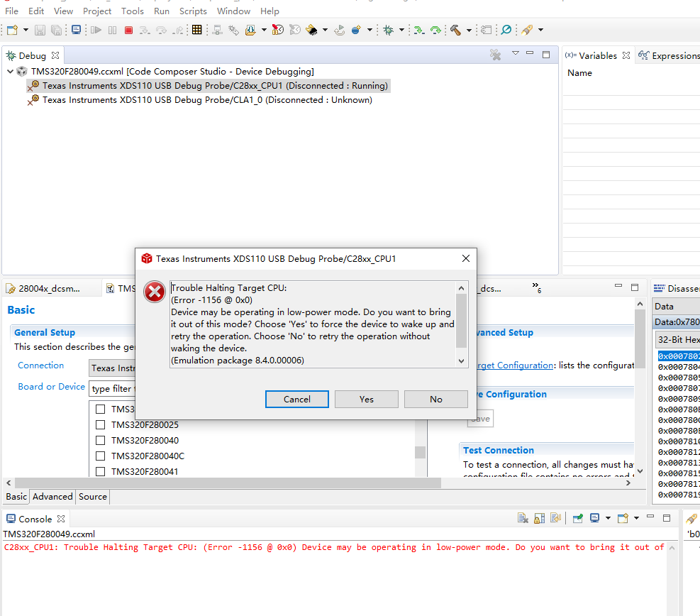700x616 pixels.
Task: Click the Save disk icon in toolbar
Action: 40,30
